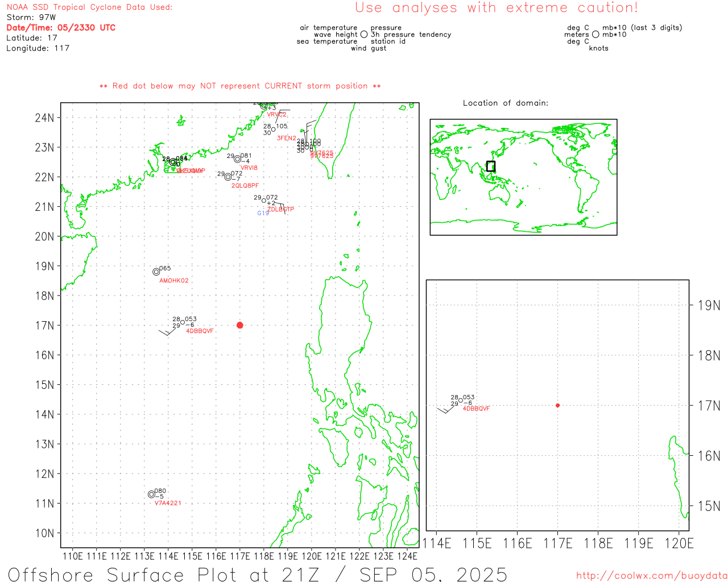Click the 3FEN2 station circle marker
This screenshot has width=728, height=582.
pos(273,130)
